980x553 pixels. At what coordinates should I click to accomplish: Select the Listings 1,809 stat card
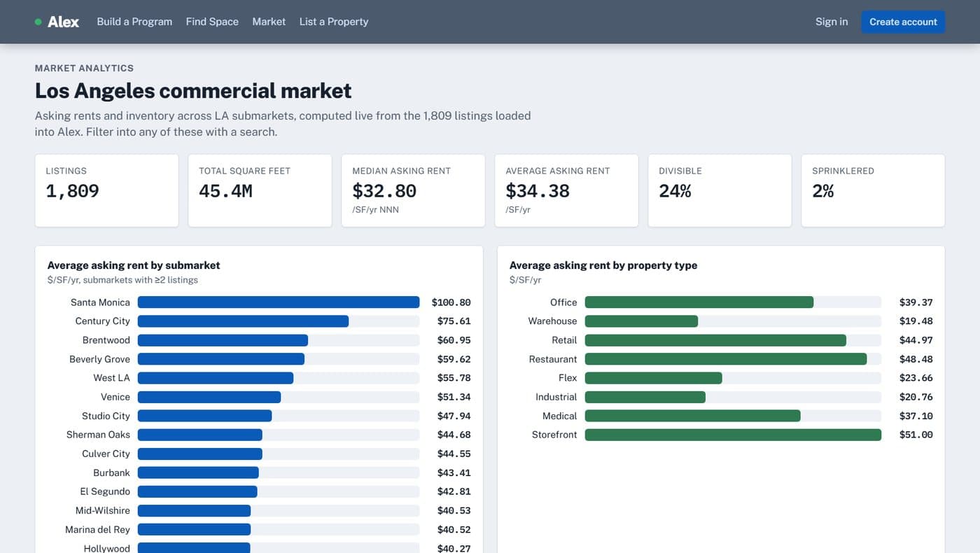click(106, 190)
